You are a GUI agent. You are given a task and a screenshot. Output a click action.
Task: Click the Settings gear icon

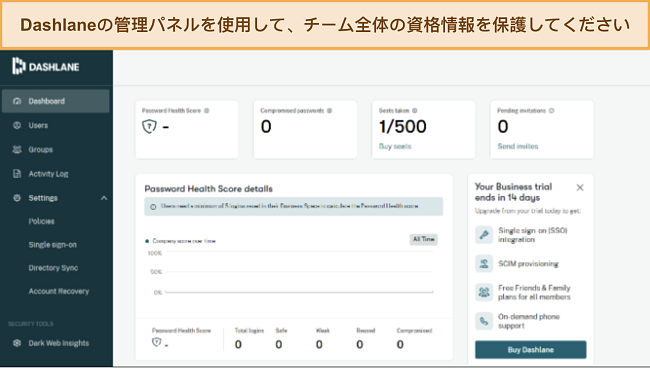point(17,198)
